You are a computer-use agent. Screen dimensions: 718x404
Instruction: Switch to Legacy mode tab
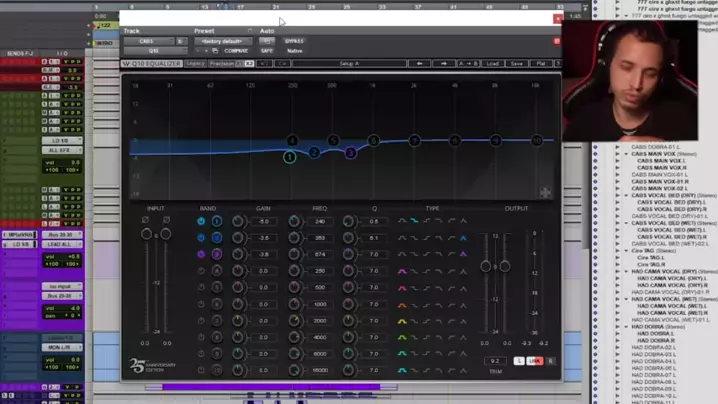coord(196,63)
